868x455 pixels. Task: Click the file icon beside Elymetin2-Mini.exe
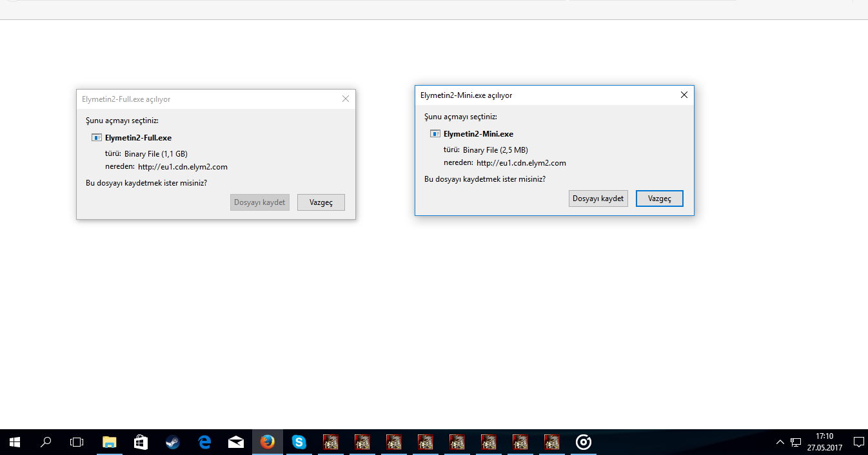click(435, 133)
